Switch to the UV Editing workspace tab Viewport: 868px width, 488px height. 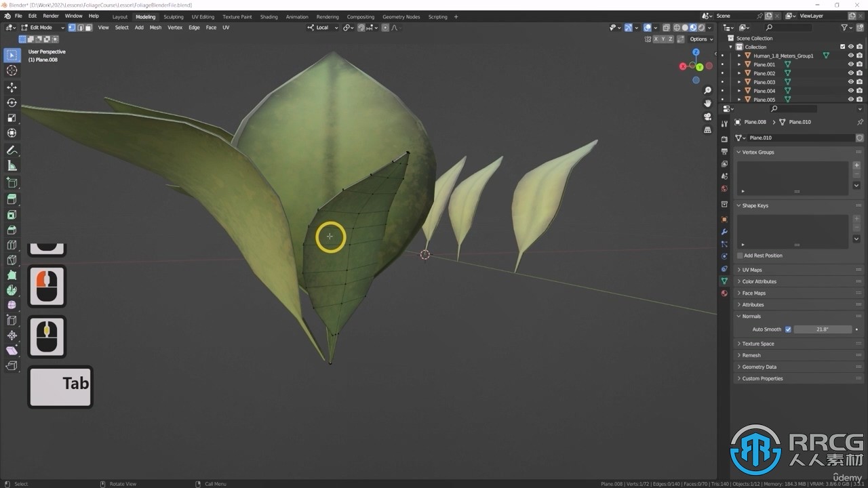pos(203,16)
